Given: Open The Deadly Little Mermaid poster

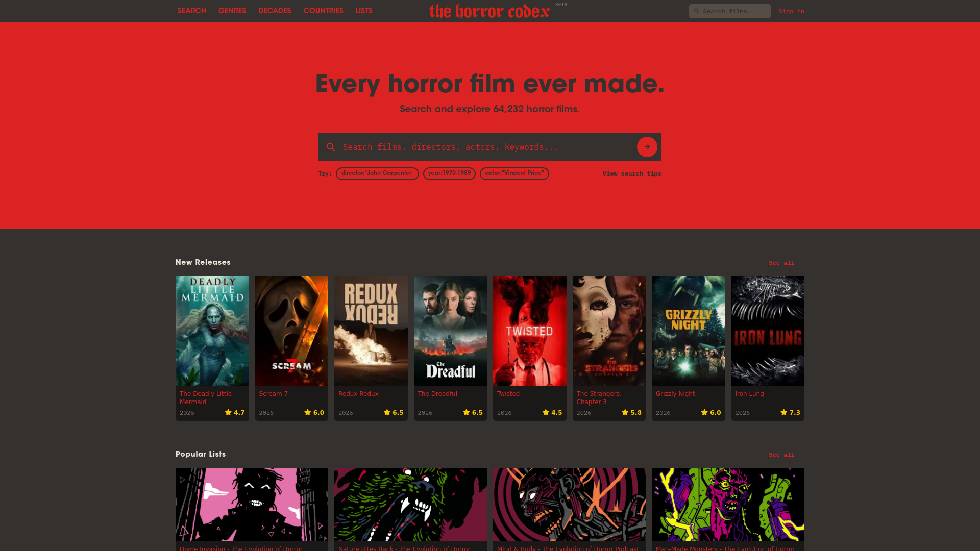Looking at the screenshot, I should (212, 331).
